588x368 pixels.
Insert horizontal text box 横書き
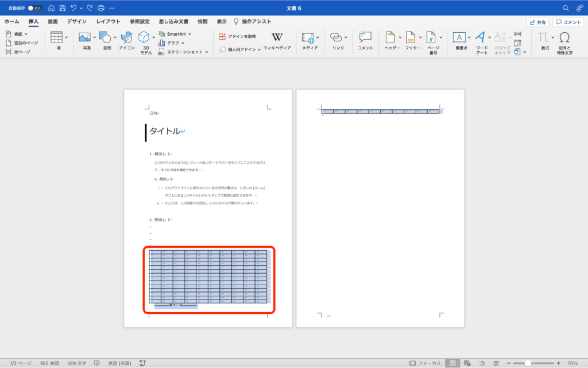(x=459, y=37)
